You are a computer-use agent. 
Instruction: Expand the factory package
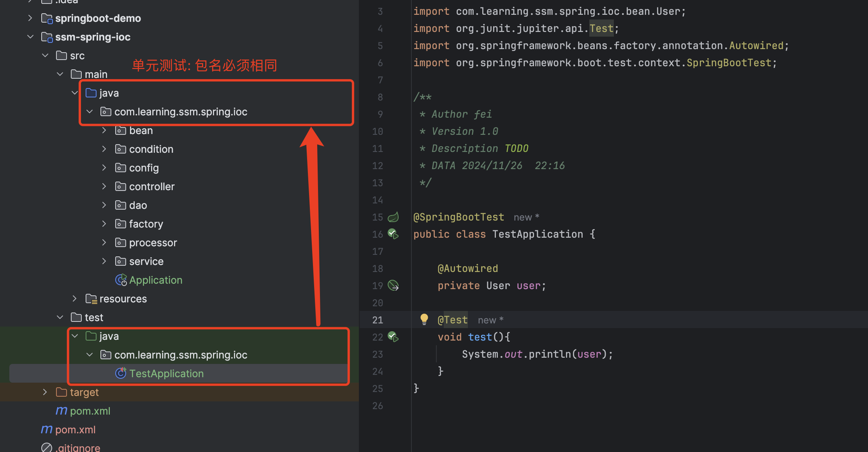104,224
